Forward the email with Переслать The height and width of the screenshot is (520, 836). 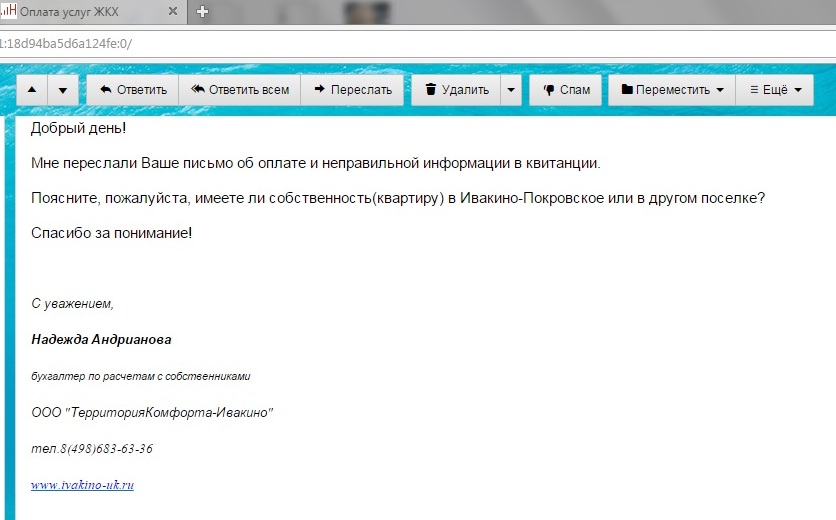point(352,90)
